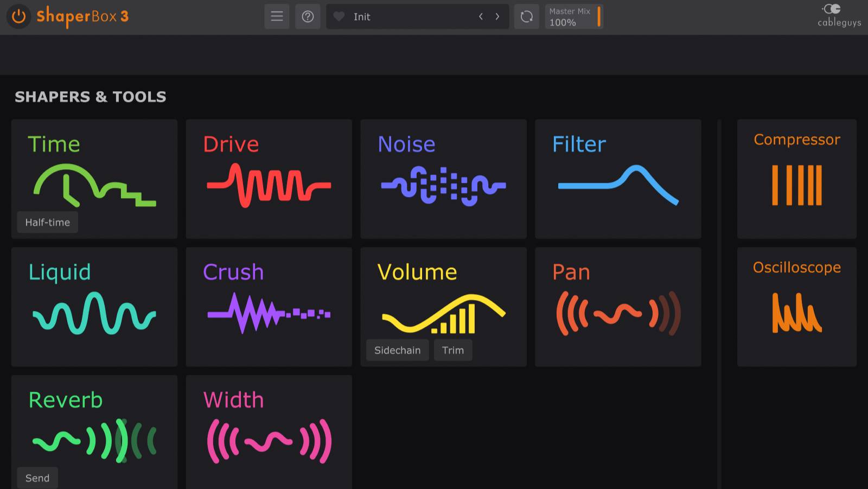Add the Liquid shaper wave icon
The image size is (868, 489).
tap(94, 313)
